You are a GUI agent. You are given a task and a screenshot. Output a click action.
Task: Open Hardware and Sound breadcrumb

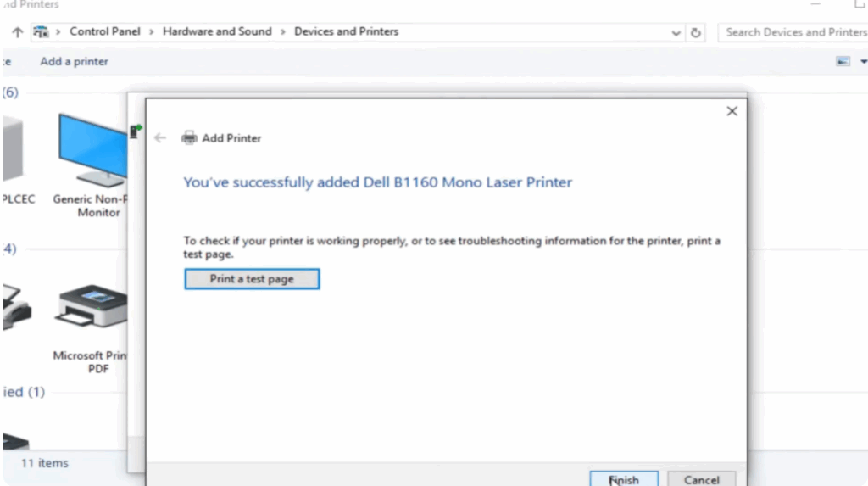click(217, 31)
